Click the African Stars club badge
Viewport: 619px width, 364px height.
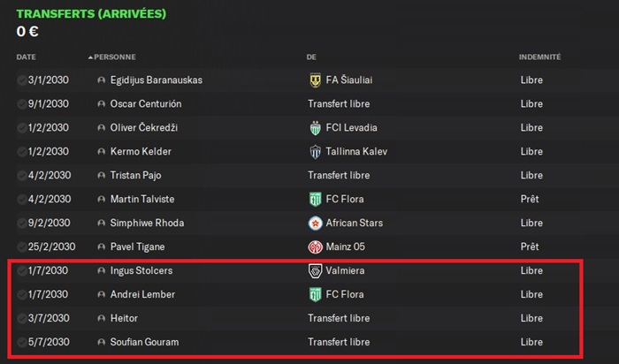tap(315, 224)
